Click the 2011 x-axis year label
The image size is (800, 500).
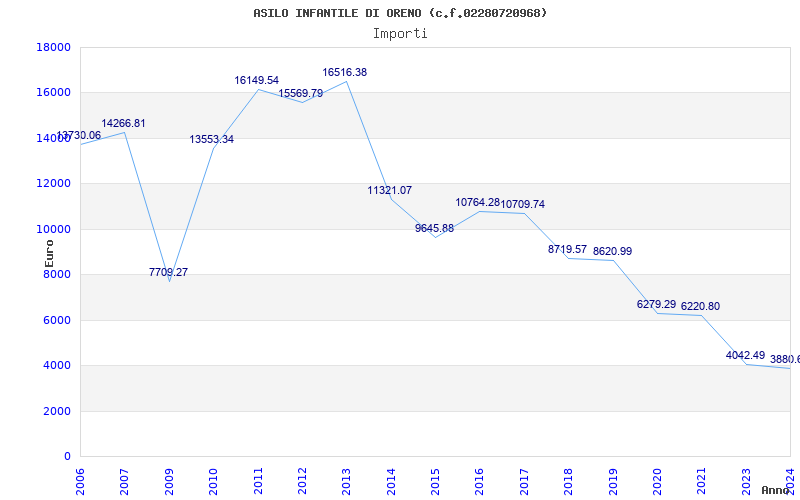pyautogui.click(x=258, y=481)
